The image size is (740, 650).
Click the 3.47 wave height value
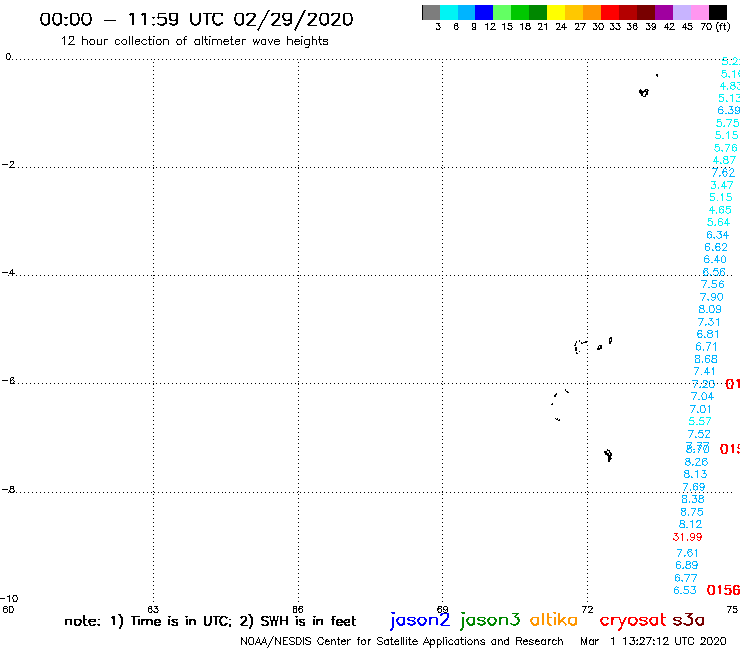[x=722, y=185]
